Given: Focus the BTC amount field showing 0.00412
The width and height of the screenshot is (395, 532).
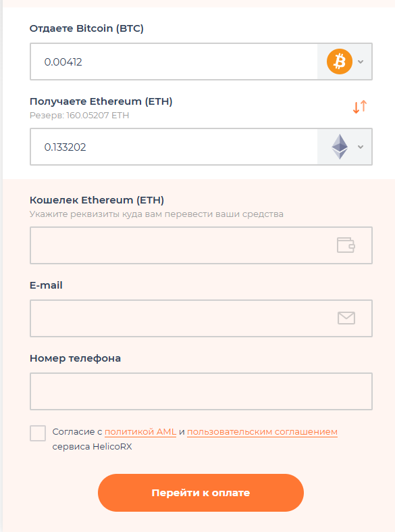Looking at the screenshot, I should (174, 62).
